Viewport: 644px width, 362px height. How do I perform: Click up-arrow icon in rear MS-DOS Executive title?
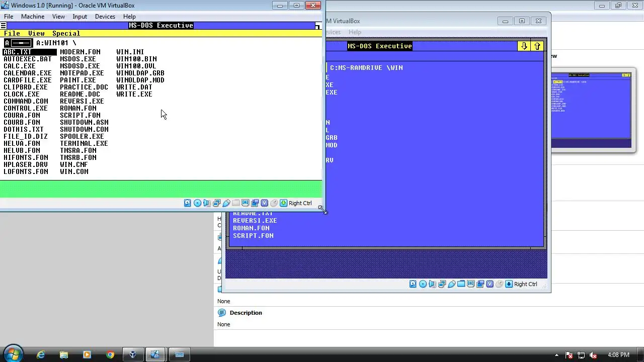(x=537, y=46)
